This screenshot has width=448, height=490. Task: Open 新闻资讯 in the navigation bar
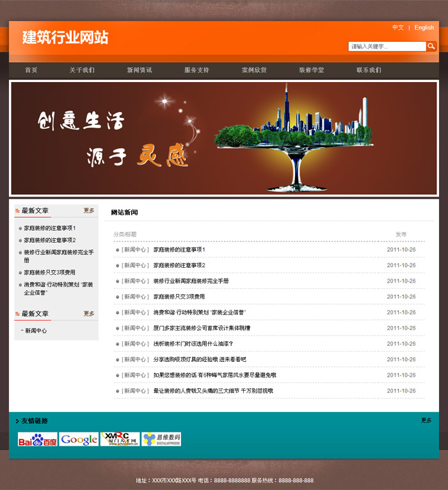click(139, 70)
